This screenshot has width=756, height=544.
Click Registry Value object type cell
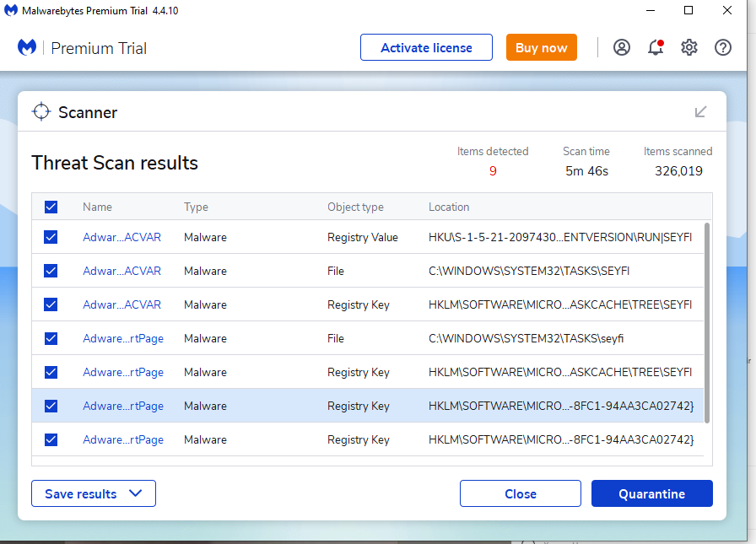(363, 237)
